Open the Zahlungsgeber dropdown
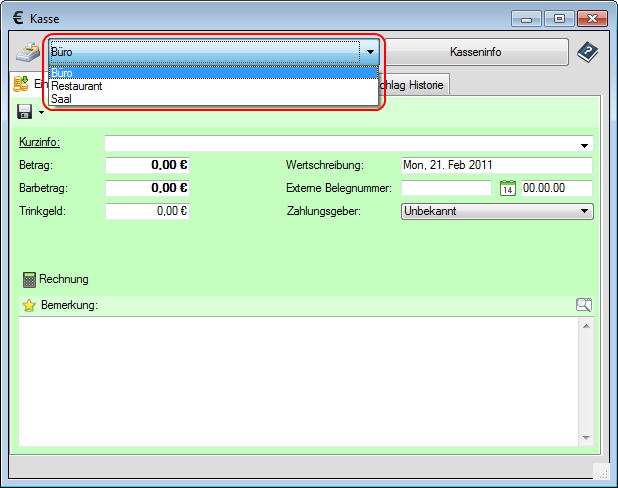The height and width of the screenshot is (488, 618). click(x=584, y=211)
